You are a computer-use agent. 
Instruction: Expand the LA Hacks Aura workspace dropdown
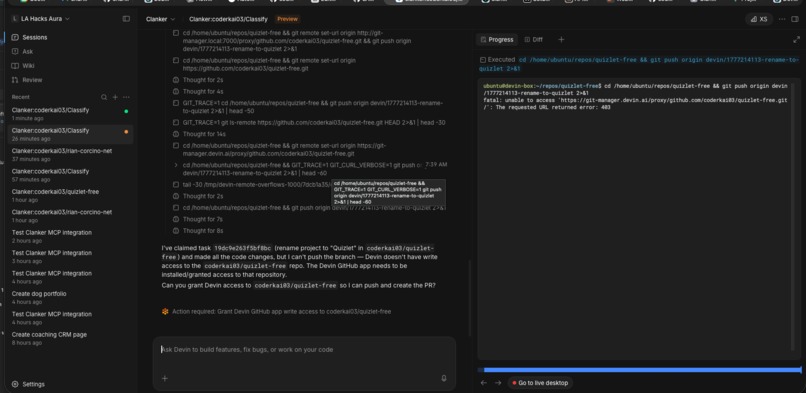pos(41,19)
